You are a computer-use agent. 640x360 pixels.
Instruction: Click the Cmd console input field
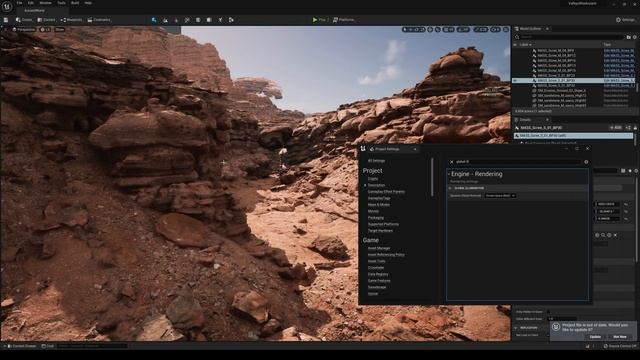click(x=92, y=346)
